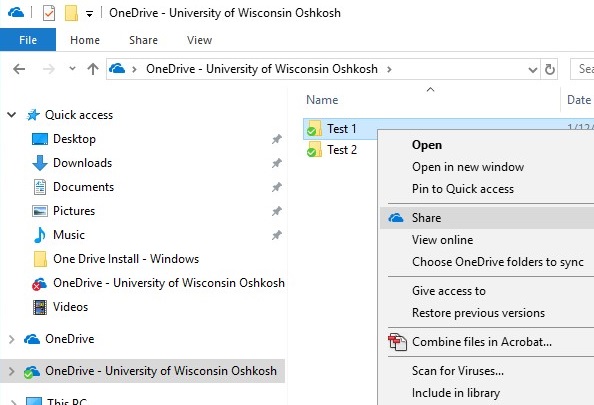Click the pin icon next to Music

coord(277,235)
